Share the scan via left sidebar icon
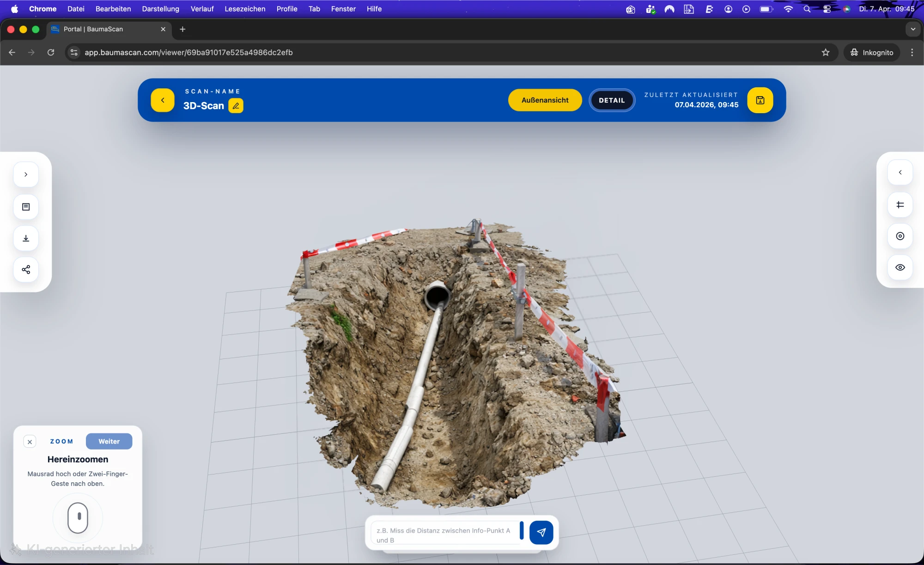The height and width of the screenshot is (565, 924). click(x=26, y=270)
